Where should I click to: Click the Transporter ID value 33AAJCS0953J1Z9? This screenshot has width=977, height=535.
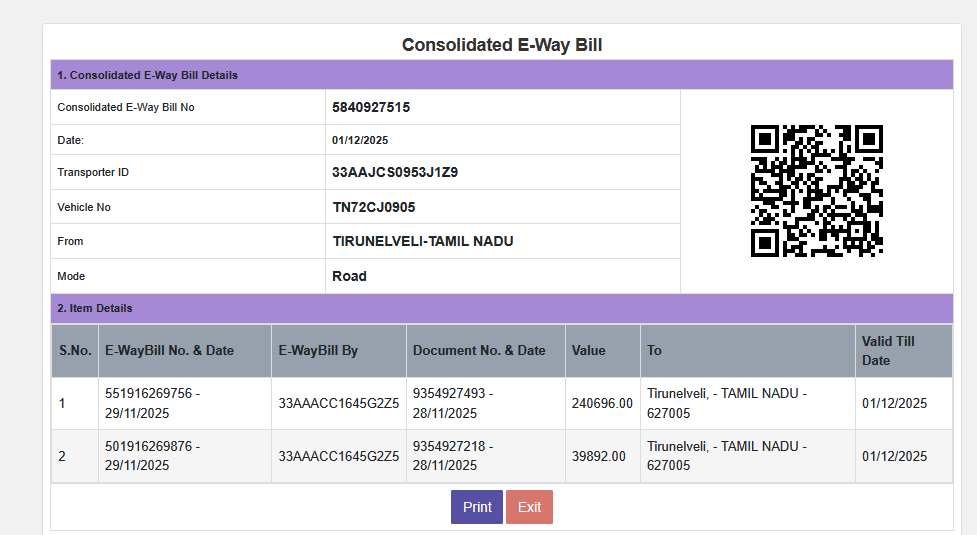pos(394,172)
